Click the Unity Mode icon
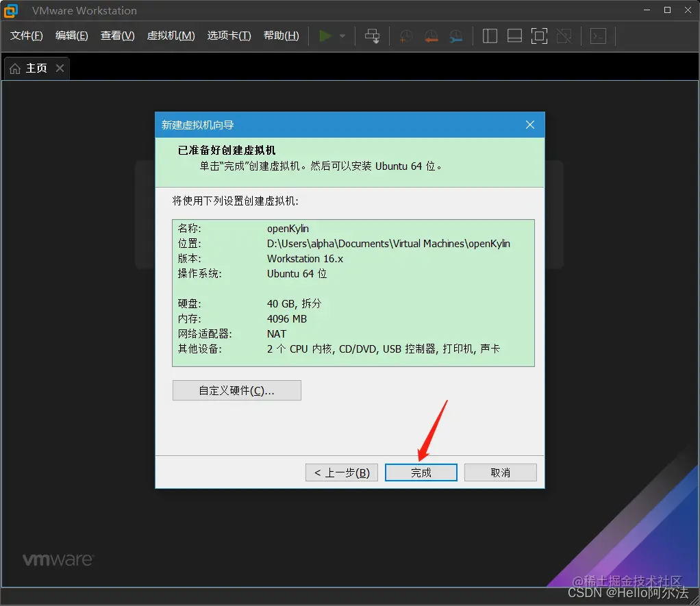700x606 pixels. coord(564,36)
